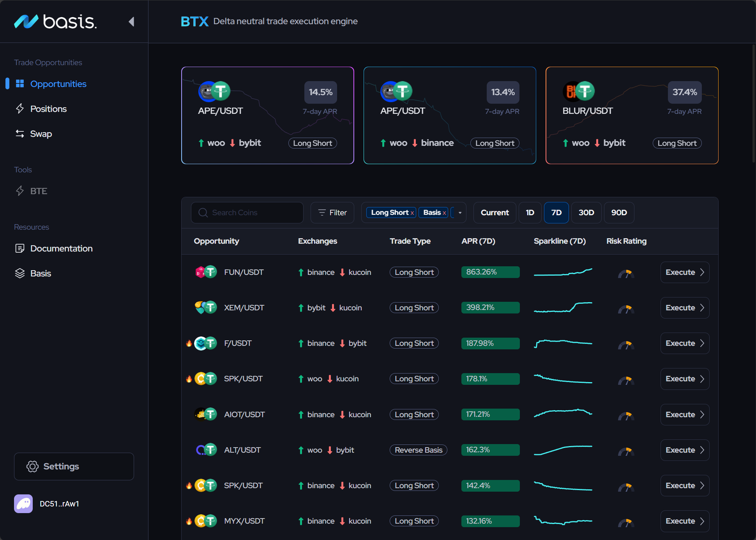Go to the Swap page
This screenshot has width=756, height=540.
(x=41, y=134)
